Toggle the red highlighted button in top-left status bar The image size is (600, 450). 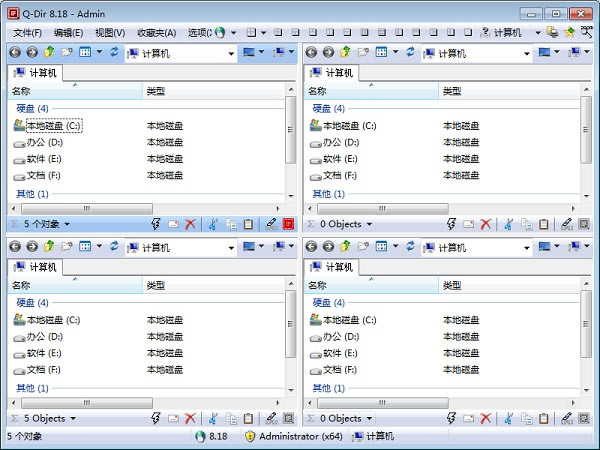(287, 224)
